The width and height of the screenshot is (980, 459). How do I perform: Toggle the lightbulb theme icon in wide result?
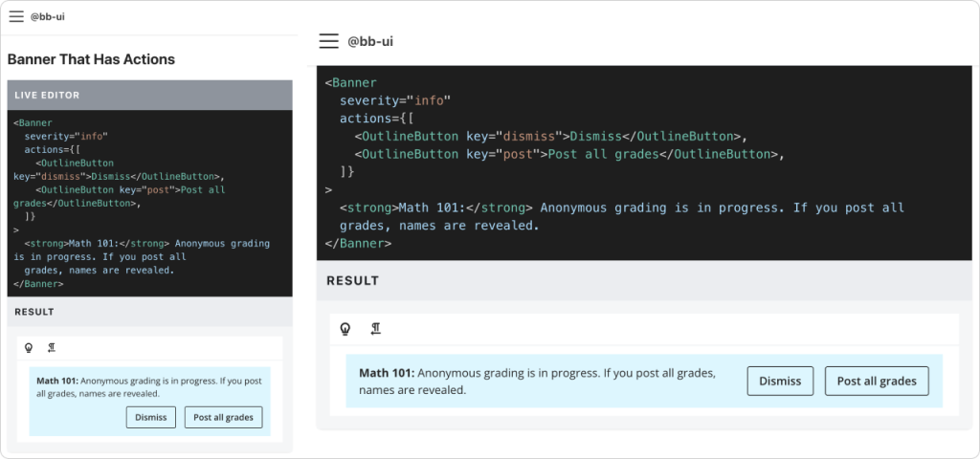click(x=345, y=329)
